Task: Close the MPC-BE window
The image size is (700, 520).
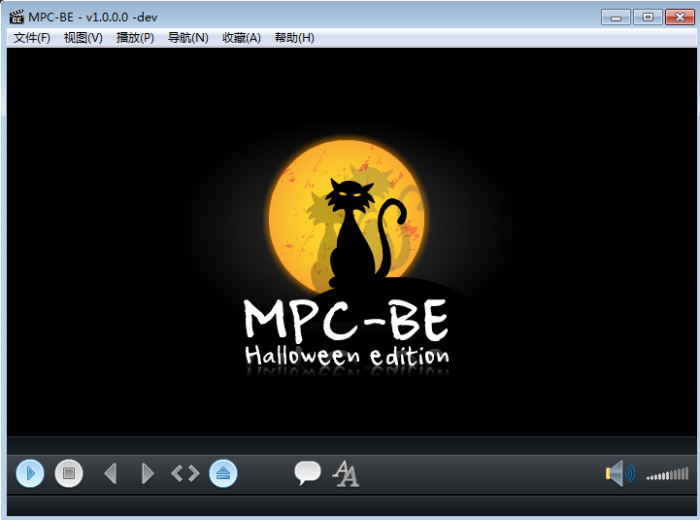Action: pyautogui.click(x=680, y=17)
